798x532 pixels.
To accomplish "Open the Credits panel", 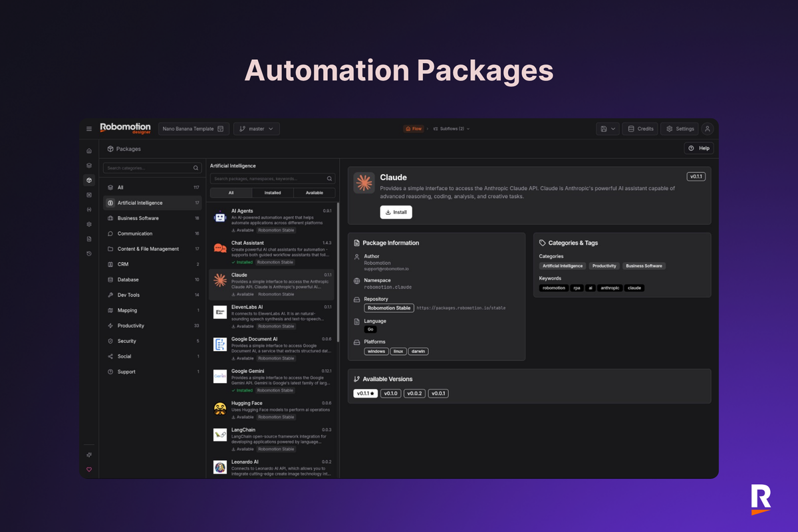I will point(639,128).
